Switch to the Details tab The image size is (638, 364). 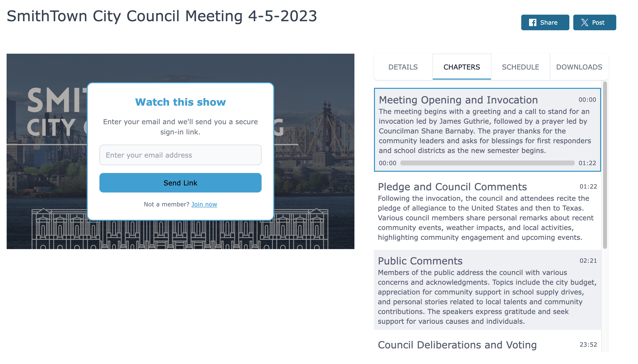coord(403,67)
